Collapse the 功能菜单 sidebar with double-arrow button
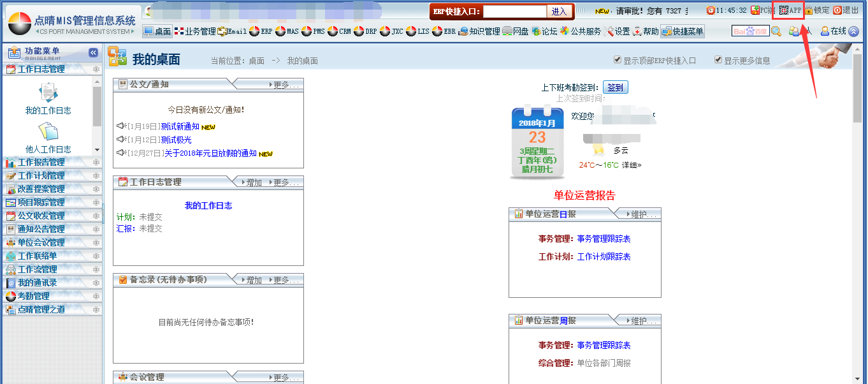This screenshot has width=868, height=384. point(93,53)
